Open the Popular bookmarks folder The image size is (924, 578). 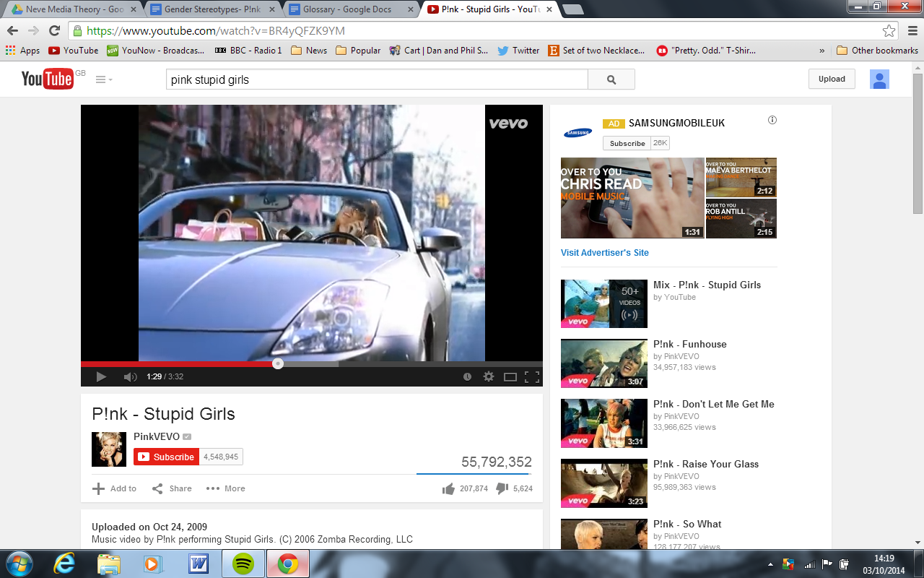point(358,51)
